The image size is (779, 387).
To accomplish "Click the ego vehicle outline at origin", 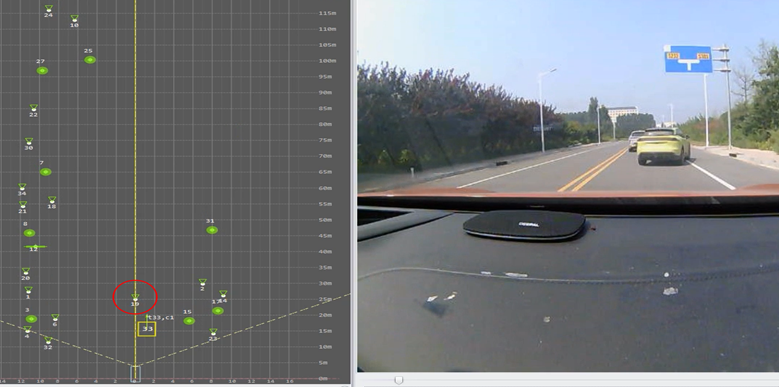I will pyautogui.click(x=135, y=373).
